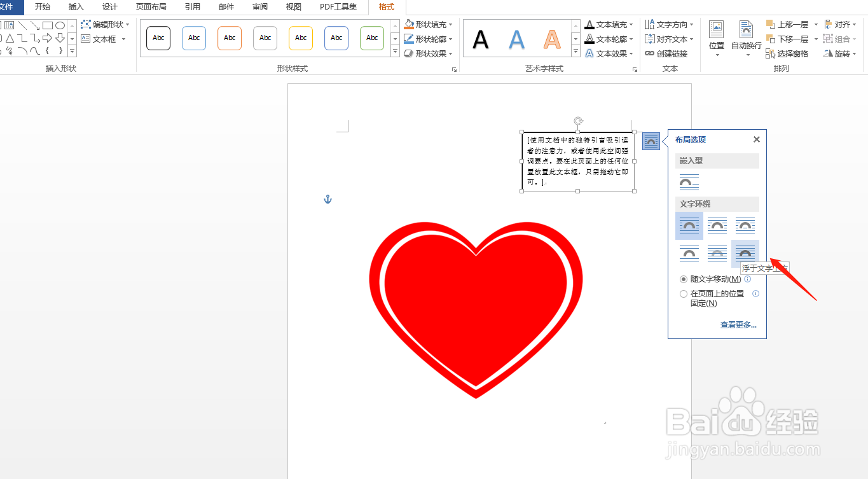Select the In Line with Text (嵌入型) layout icon

coord(689,183)
